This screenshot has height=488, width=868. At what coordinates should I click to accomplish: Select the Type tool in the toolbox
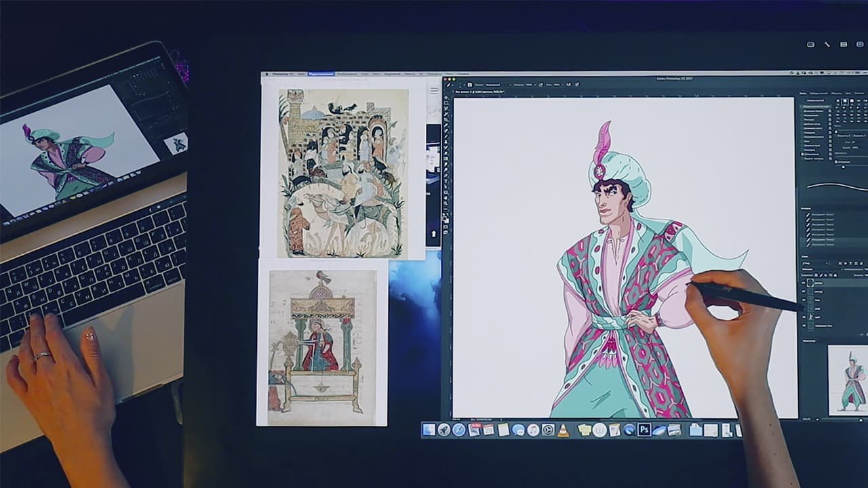pyautogui.click(x=446, y=181)
